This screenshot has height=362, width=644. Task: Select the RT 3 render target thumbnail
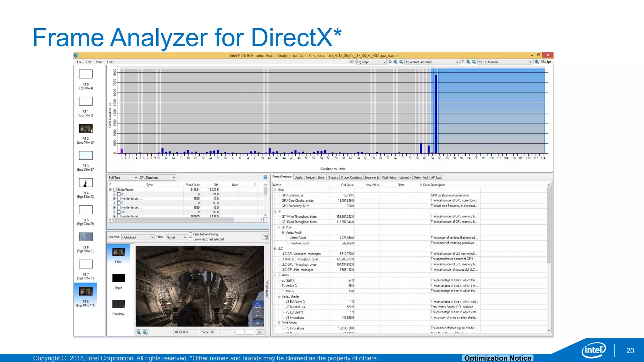(86, 155)
